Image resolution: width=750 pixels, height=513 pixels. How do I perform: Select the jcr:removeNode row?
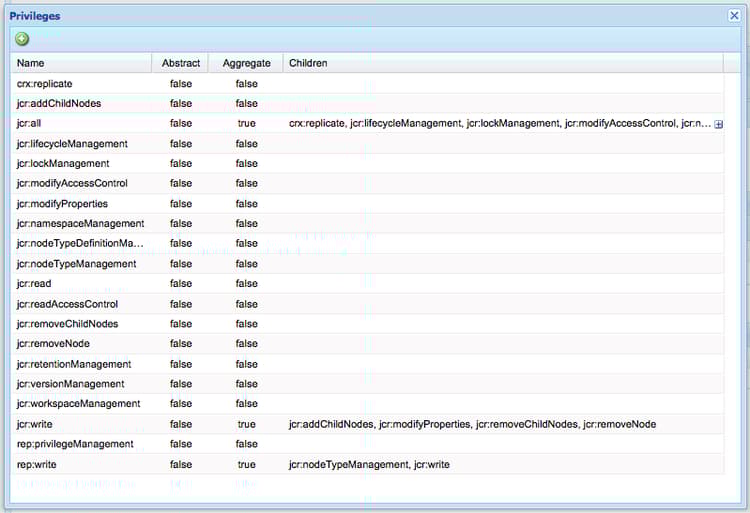367,343
